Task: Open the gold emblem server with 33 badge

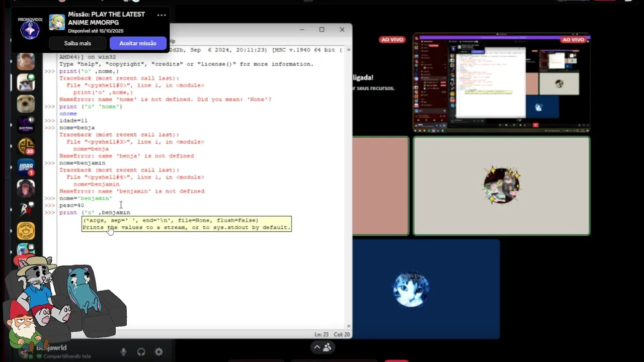Action: click(x=26, y=146)
